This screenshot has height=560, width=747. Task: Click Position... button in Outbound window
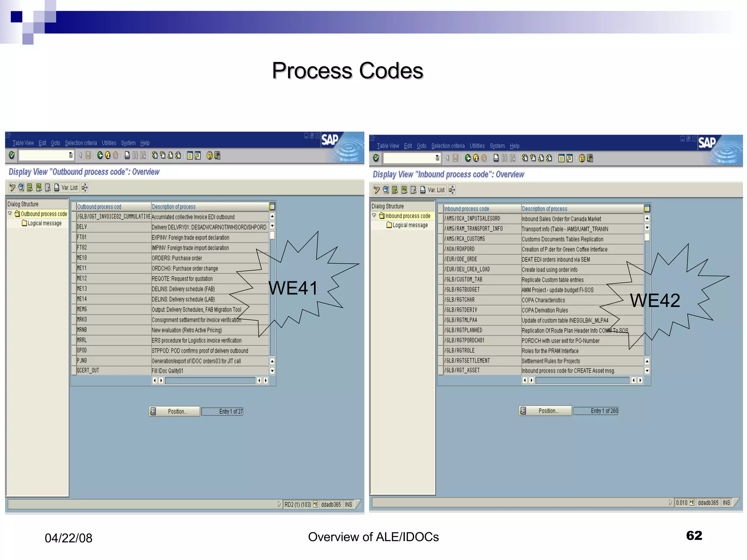(x=174, y=411)
